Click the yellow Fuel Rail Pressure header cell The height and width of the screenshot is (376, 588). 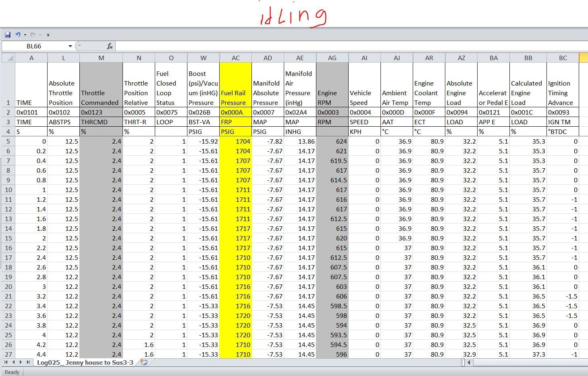(x=236, y=98)
